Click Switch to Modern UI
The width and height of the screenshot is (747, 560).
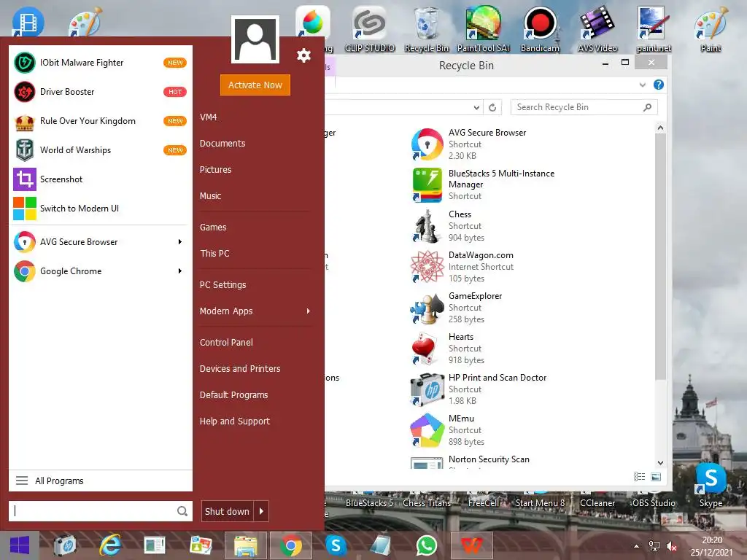click(x=101, y=208)
